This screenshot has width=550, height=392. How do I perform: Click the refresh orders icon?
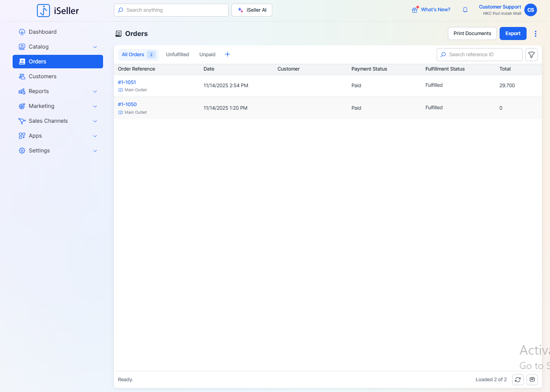(518, 380)
